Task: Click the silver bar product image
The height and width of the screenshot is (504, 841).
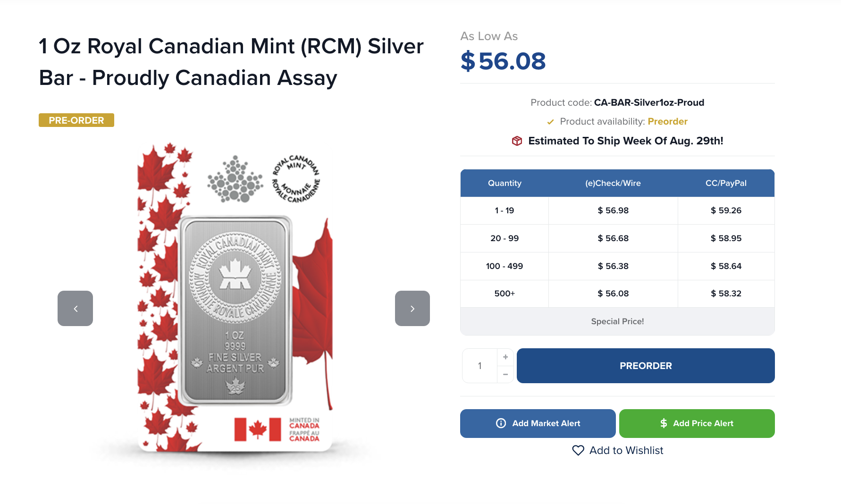Action: (235, 297)
